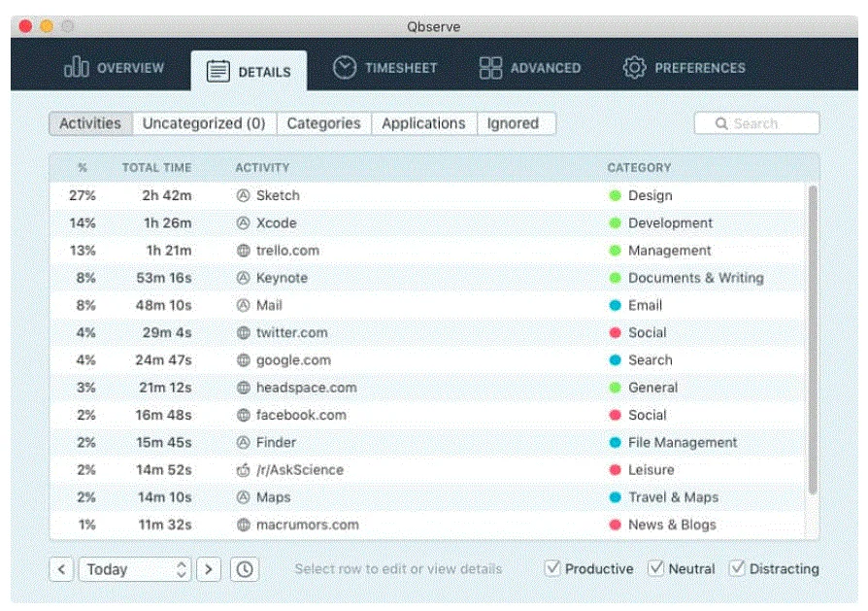
Task: Toggle the Neutral checkbox
Action: [656, 568]
